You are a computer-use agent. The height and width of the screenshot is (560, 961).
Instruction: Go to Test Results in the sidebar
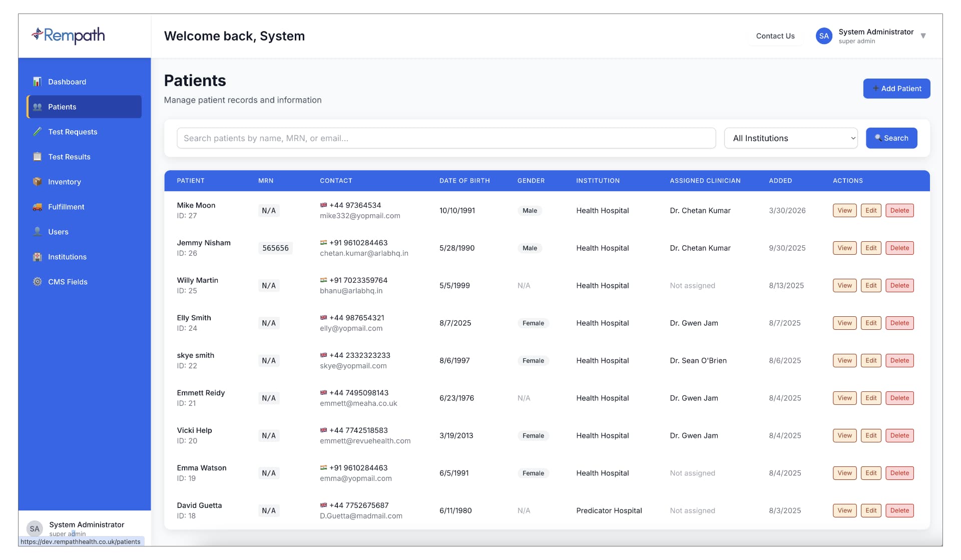pyautogui.click(x=84, y=157)
